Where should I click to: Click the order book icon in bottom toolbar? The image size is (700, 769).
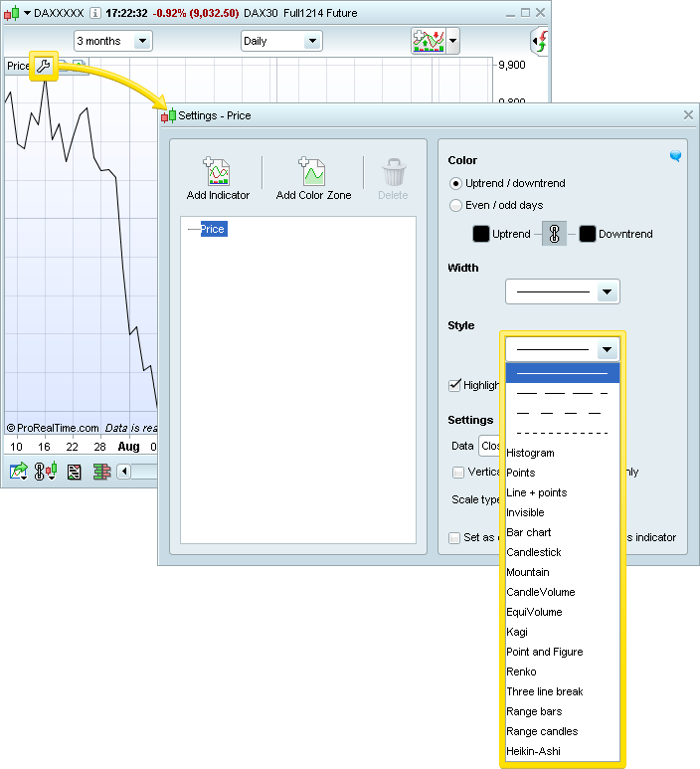[100, 472]
